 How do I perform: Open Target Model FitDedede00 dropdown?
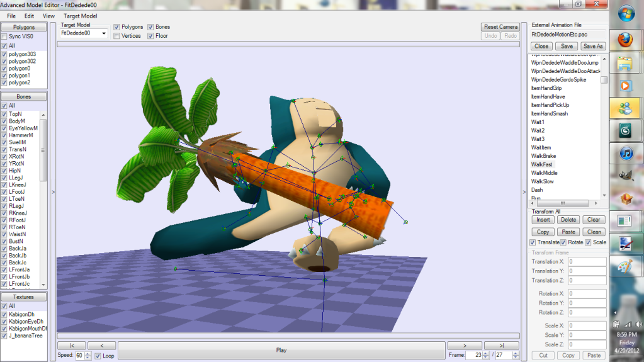coord(104,33)
